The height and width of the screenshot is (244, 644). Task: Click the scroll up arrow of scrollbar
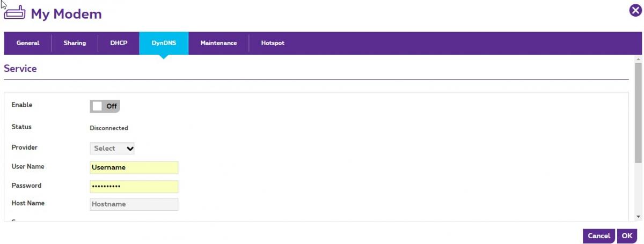tap(638, 59)
